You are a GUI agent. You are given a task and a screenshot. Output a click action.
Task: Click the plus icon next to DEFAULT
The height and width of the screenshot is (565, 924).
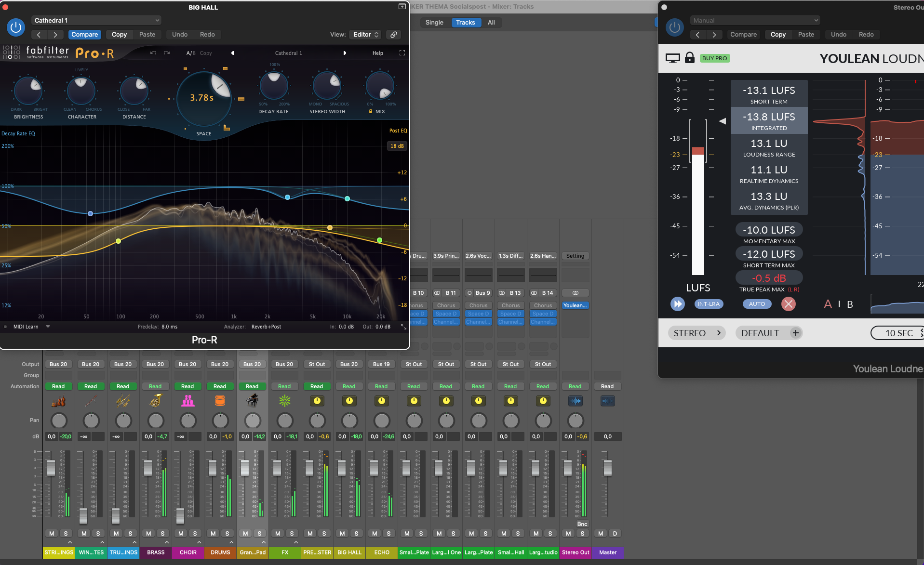point(796,333)
